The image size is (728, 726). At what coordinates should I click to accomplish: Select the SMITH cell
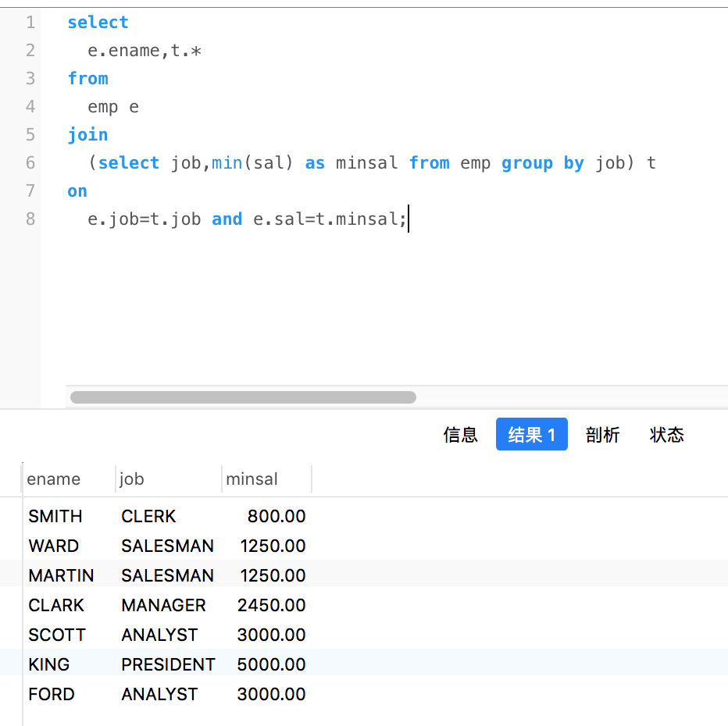pos(55,516)
